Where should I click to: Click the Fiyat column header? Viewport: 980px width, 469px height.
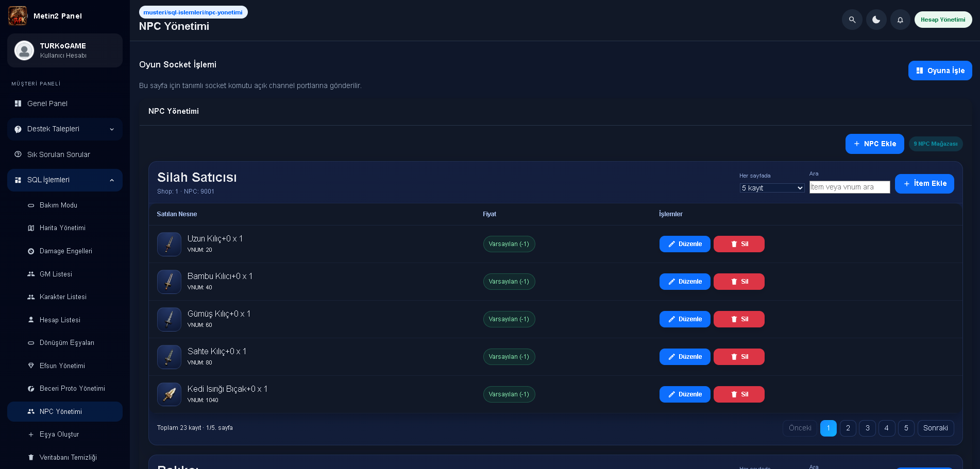click(489, 214)
